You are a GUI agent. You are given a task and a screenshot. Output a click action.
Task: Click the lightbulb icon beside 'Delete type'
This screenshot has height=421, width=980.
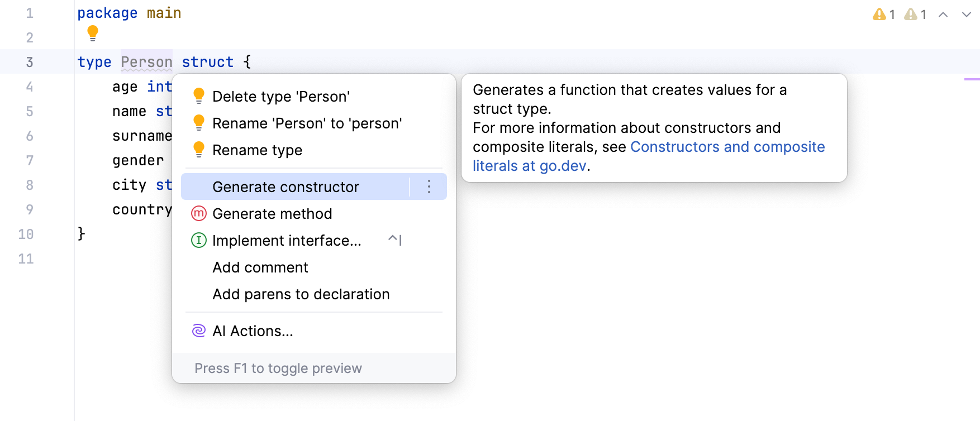tap(198, 95)
